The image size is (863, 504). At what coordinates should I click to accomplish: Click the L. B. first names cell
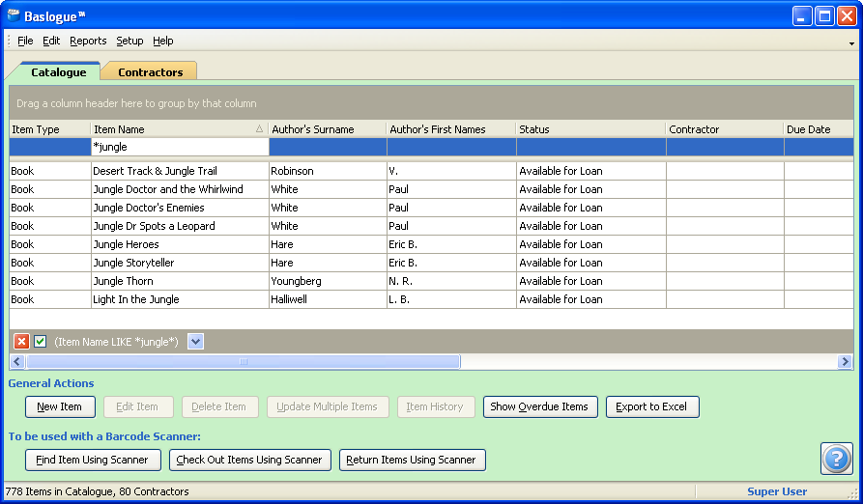(452, 299)
